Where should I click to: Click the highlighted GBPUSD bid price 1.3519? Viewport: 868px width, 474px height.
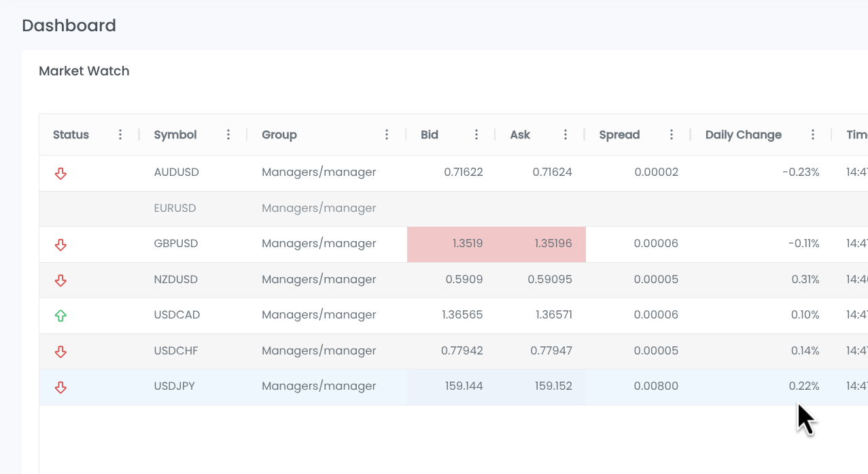[x=467, y=243]
